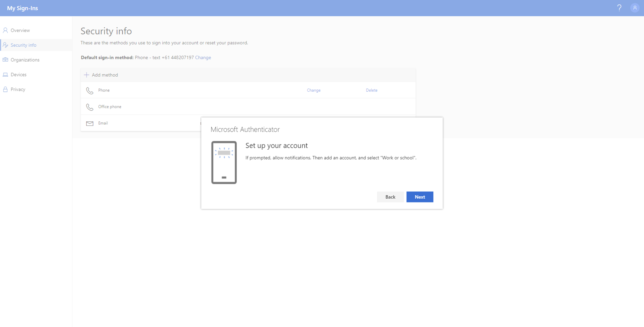
Task: Click the Organizations briefcase icon
Action: pyautogui.click(x=5, y=60)
